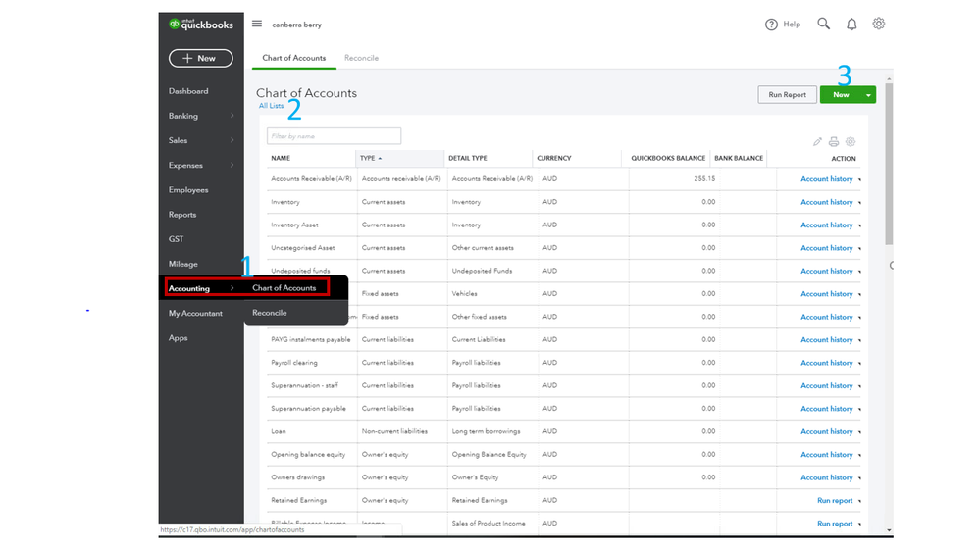Choose Chart of Accounts in flyout
Image resolution: width=980 pixels, height=551 pixels.
[284, 288]
